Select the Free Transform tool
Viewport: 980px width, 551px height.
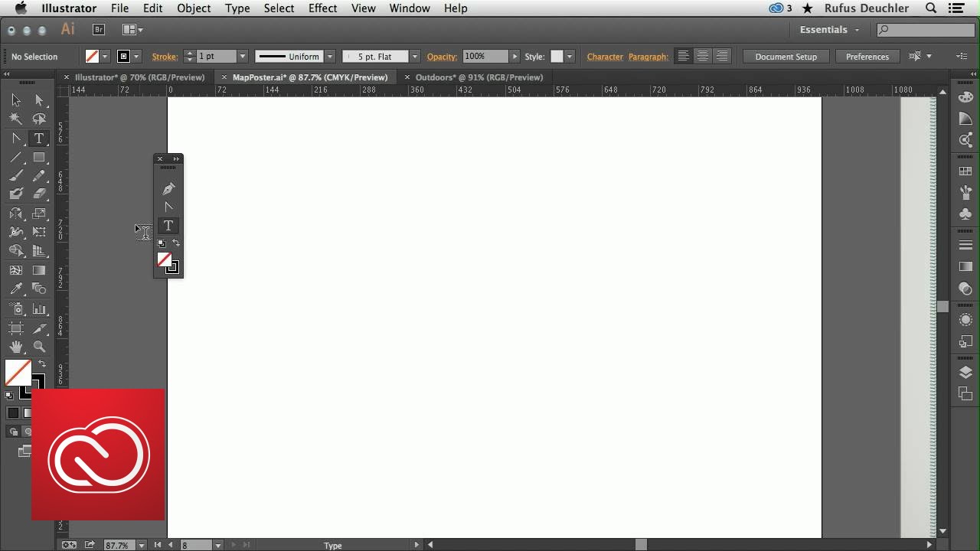[39, 232]
